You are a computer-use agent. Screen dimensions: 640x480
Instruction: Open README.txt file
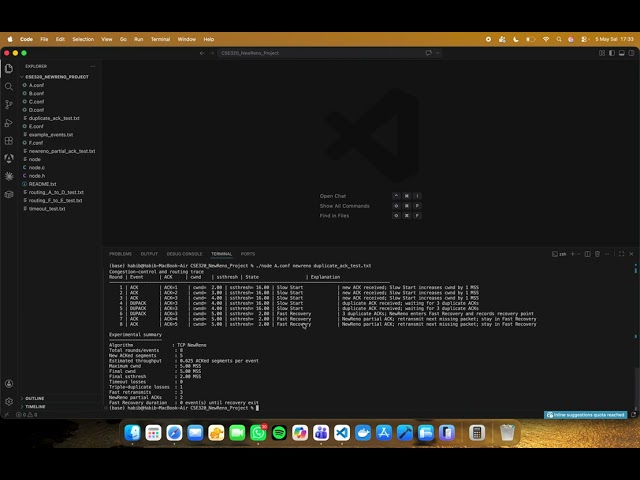(42, 184)
